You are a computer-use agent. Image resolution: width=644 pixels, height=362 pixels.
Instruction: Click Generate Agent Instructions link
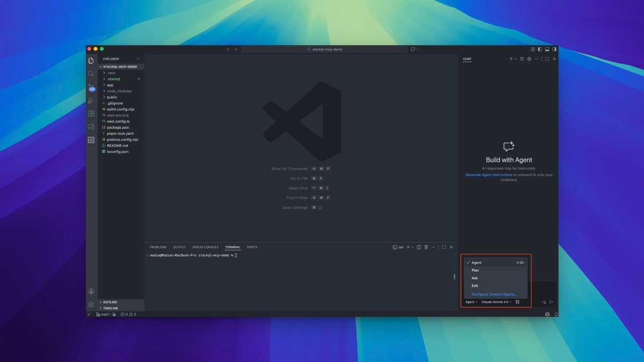pyautogui.click(x=489, y=175)
